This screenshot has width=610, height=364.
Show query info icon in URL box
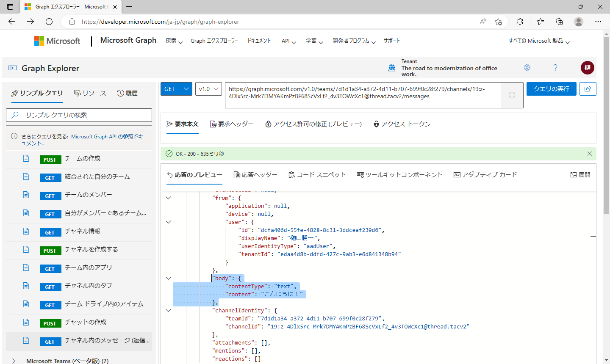tap(512, 95)
